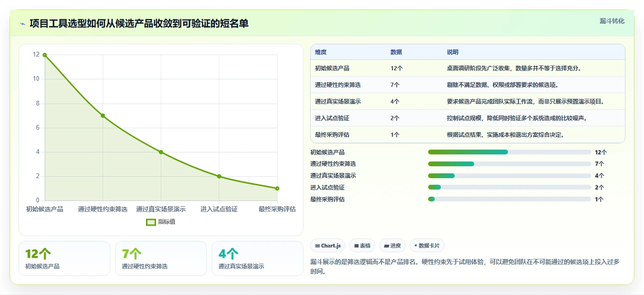Viewport: 644px width, 295px height.
Task: Select the 最终采购评估 table row label
Action: tap(332, 135)
